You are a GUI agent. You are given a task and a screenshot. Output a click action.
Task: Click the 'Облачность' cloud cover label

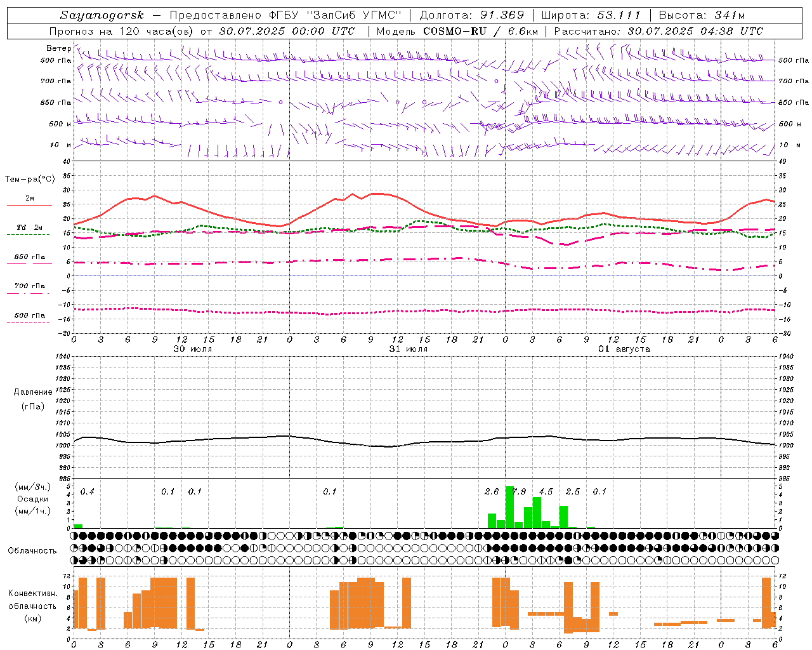click(32, 551)
